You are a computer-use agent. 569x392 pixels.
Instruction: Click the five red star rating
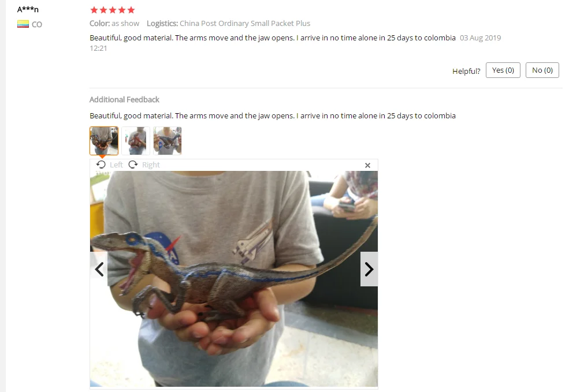click(x=113, y=10)
